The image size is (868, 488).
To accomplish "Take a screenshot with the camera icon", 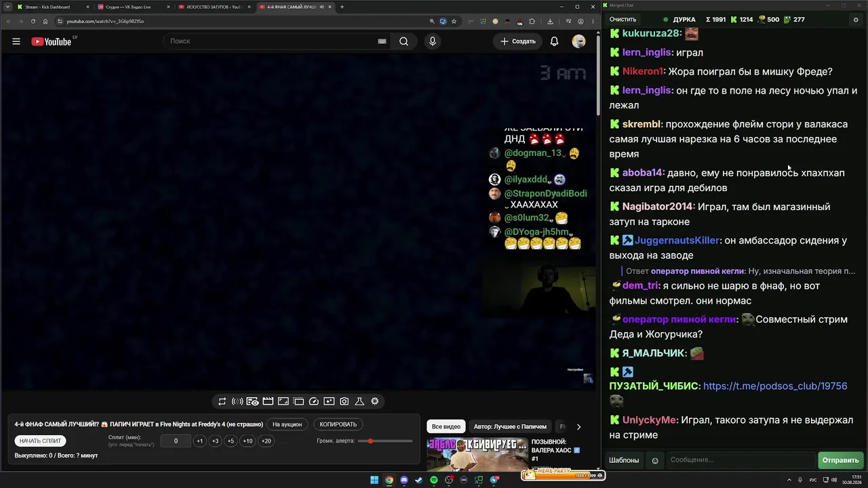I will pyautogui.click(x=344, y=401).
